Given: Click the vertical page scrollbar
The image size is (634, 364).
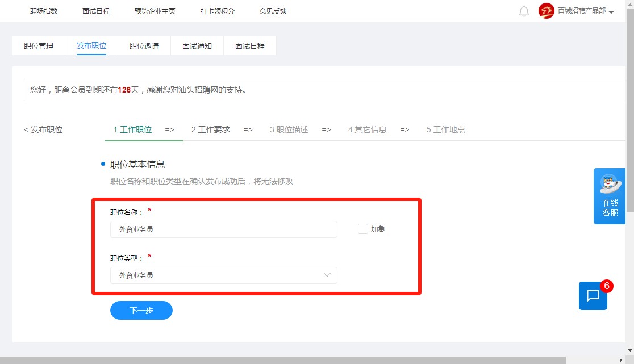Looking at the screenshot, I should tap(629, 114).
